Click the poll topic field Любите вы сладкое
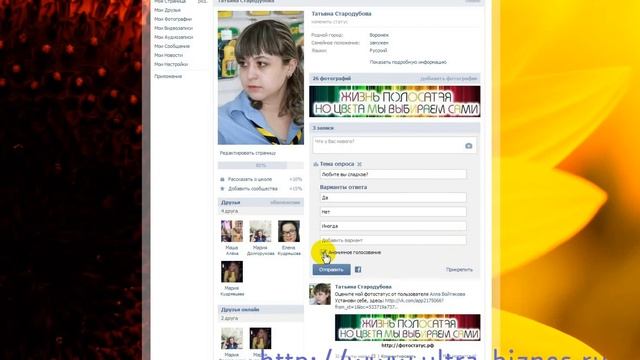Screen dimensions: 640x360 [x=393, y=174]
